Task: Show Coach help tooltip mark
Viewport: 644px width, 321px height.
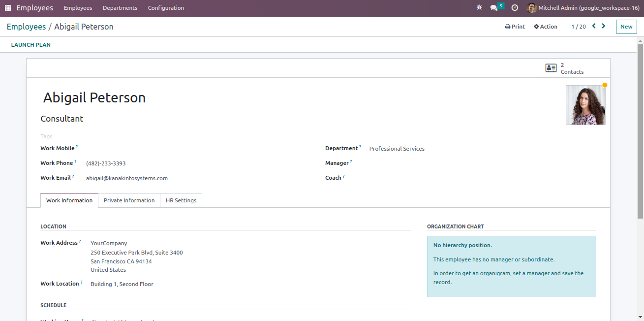Action: [x=344, y=176]
